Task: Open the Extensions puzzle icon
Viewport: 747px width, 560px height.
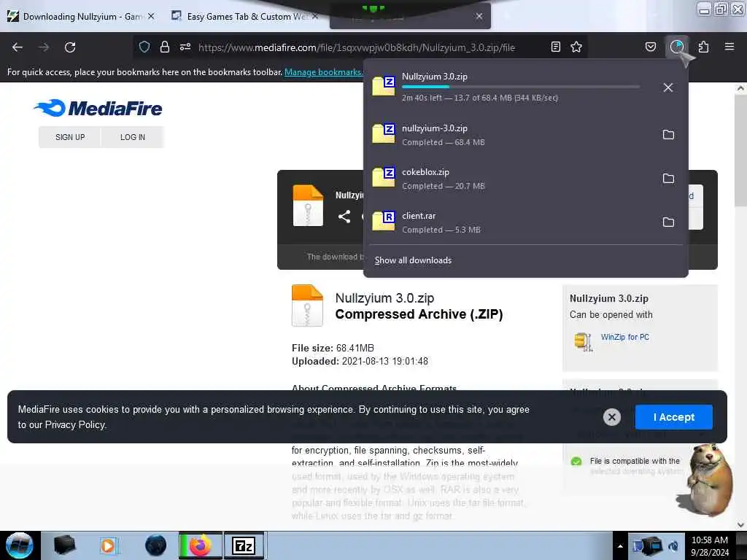Action: (x=703, y=47)
